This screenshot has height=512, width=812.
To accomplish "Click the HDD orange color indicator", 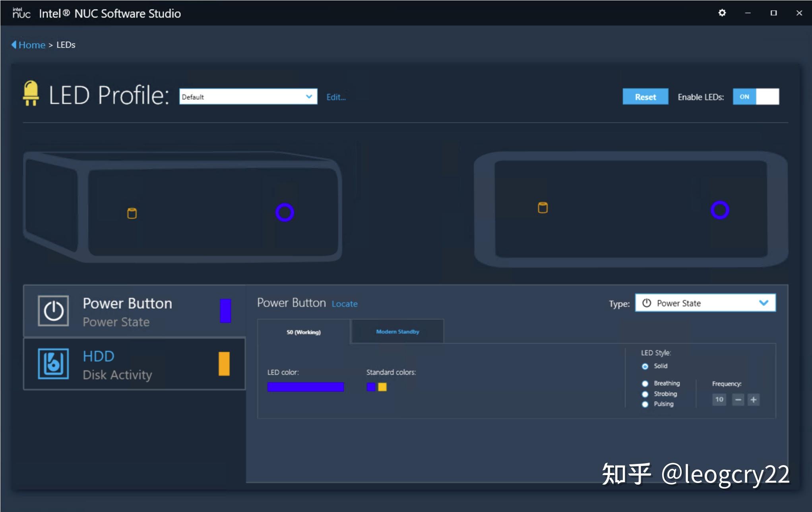I will tap(224, 363).
